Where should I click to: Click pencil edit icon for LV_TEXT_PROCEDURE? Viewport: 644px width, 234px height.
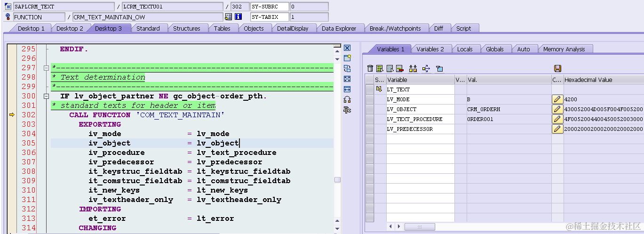557,119
